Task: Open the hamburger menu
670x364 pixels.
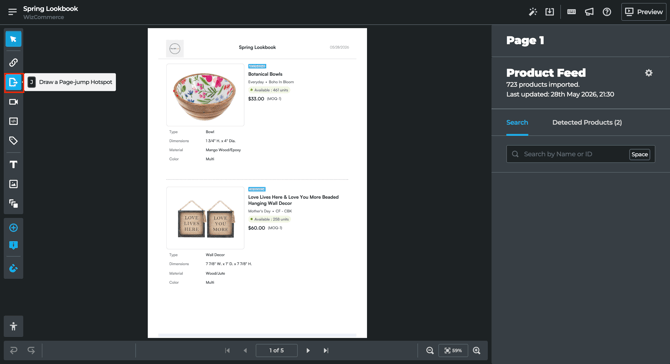Action: point(12,12)
